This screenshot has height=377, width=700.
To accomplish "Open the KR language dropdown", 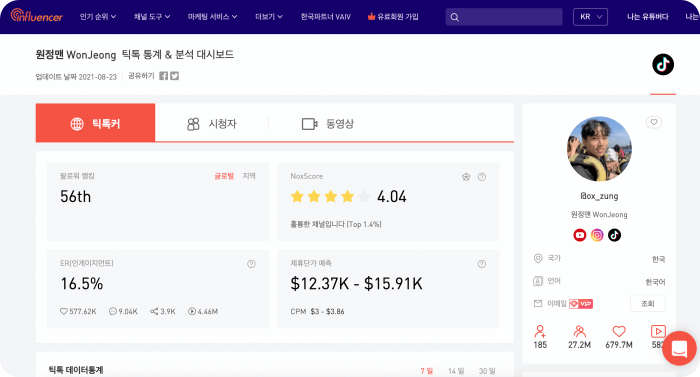I will pyautogui.click(x=590, y=17).
